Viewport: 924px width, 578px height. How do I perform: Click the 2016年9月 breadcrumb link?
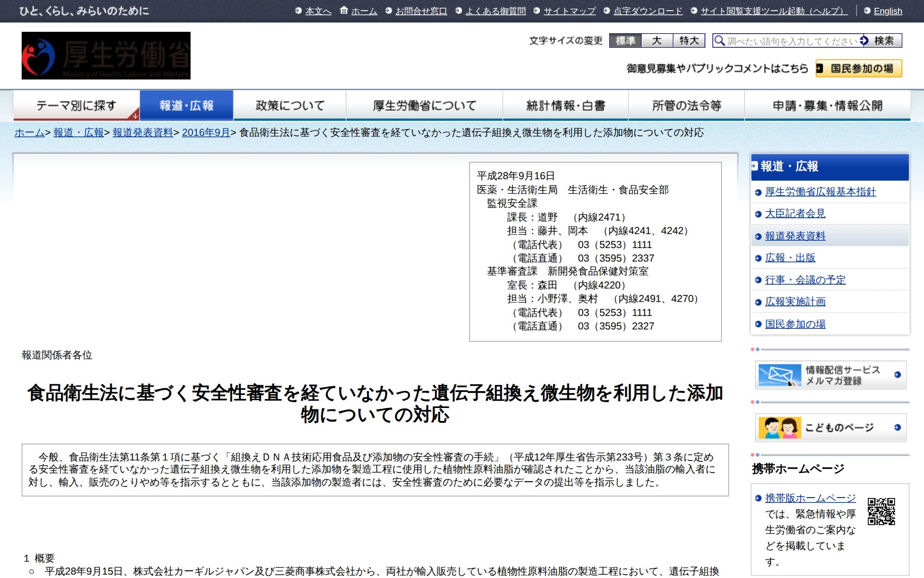click(x=205, y=132)
